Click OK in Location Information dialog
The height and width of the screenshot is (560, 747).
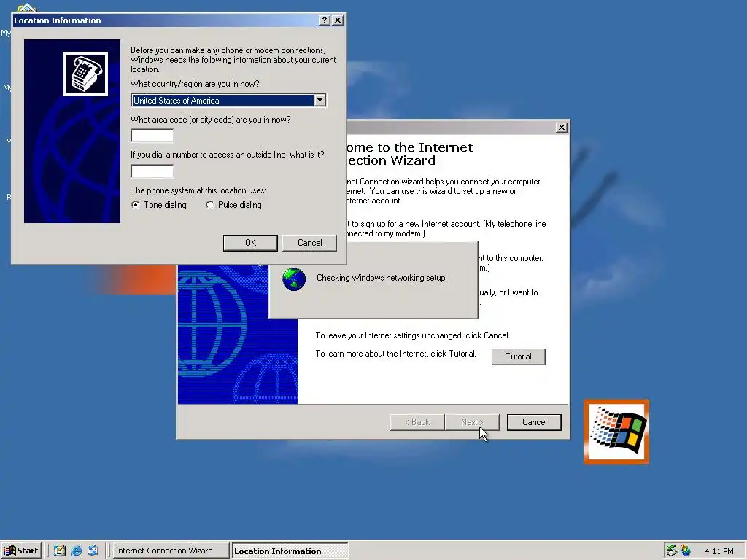tap(250, 243)
